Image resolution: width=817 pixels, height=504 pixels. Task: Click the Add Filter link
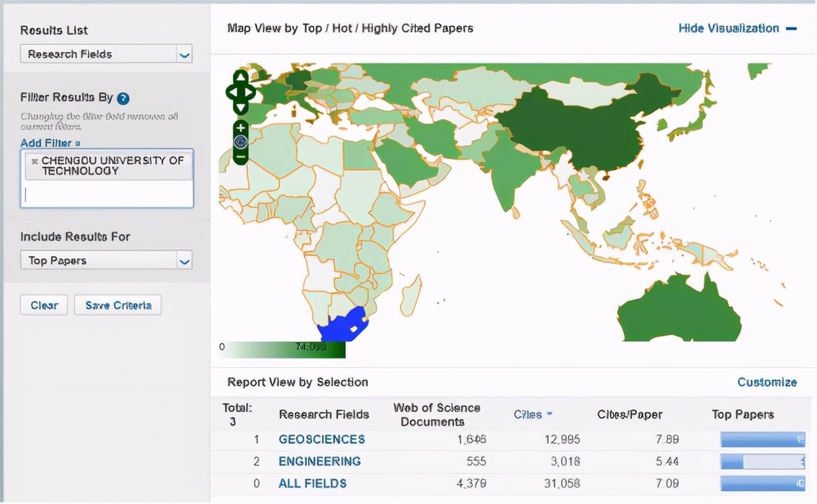click(46, 143)
